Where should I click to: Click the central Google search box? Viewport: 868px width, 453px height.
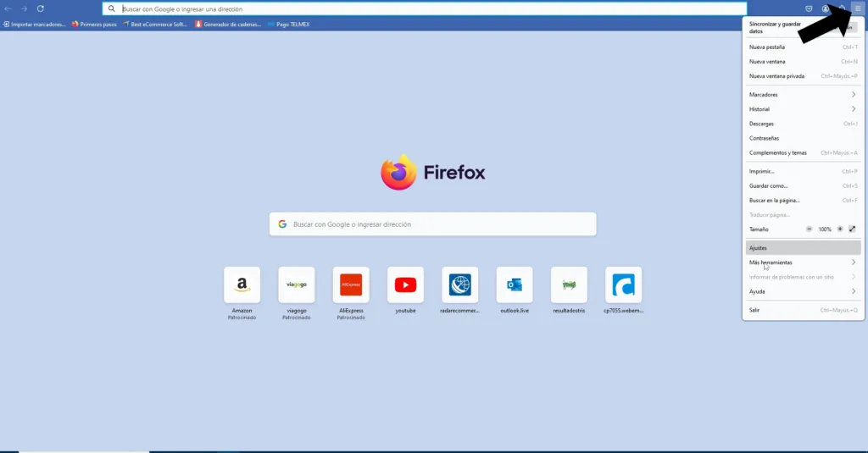[433, 224]
